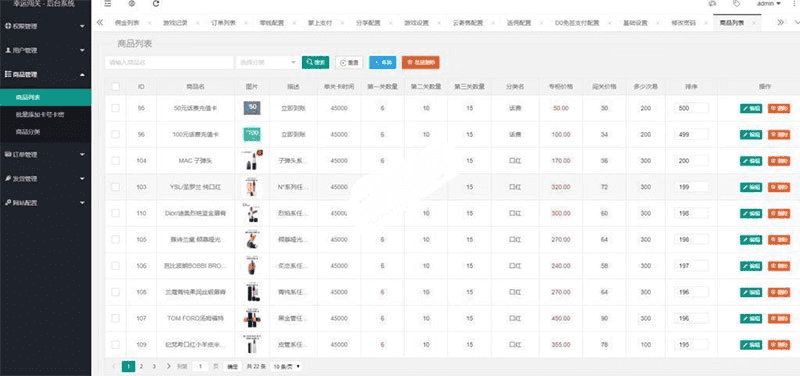This screenshot has height=376, width=800.
Task: Open the globe icon in top bar
Action: 132,4
